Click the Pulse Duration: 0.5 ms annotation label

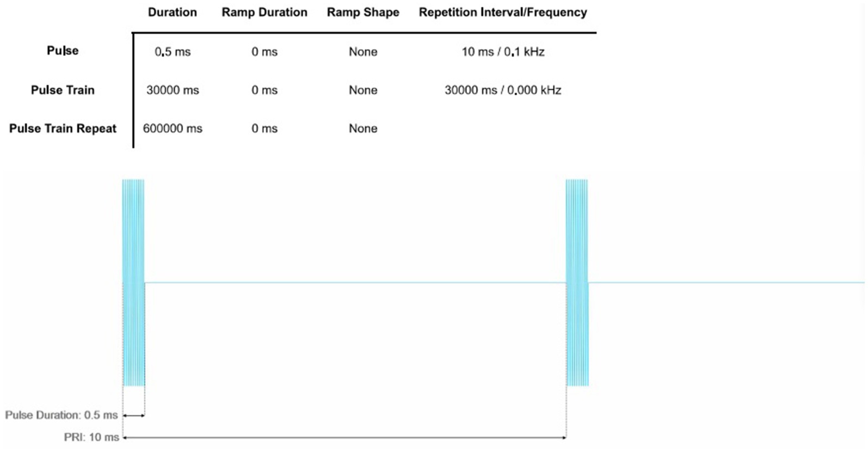(x=61, y=415)
